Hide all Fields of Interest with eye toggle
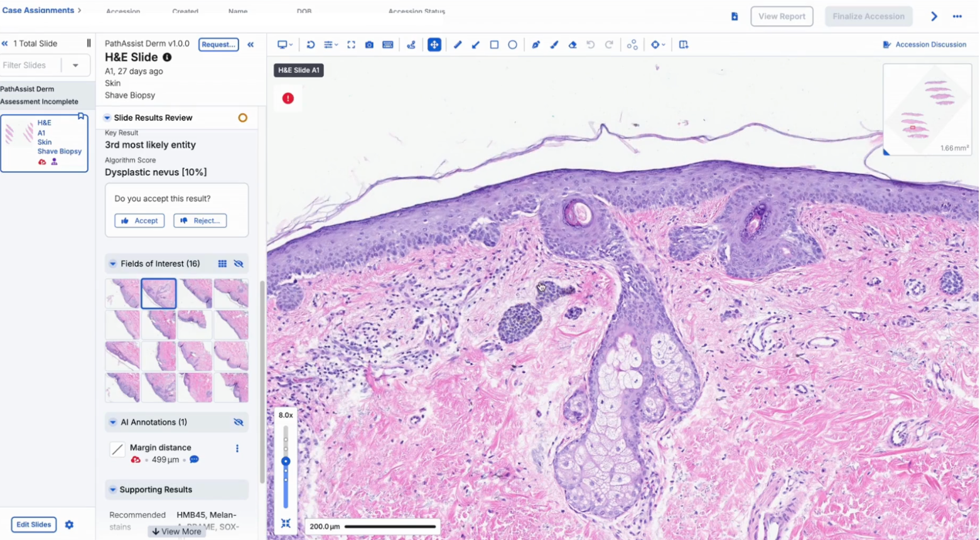The image size is (980, 540). tap(238, 264)
